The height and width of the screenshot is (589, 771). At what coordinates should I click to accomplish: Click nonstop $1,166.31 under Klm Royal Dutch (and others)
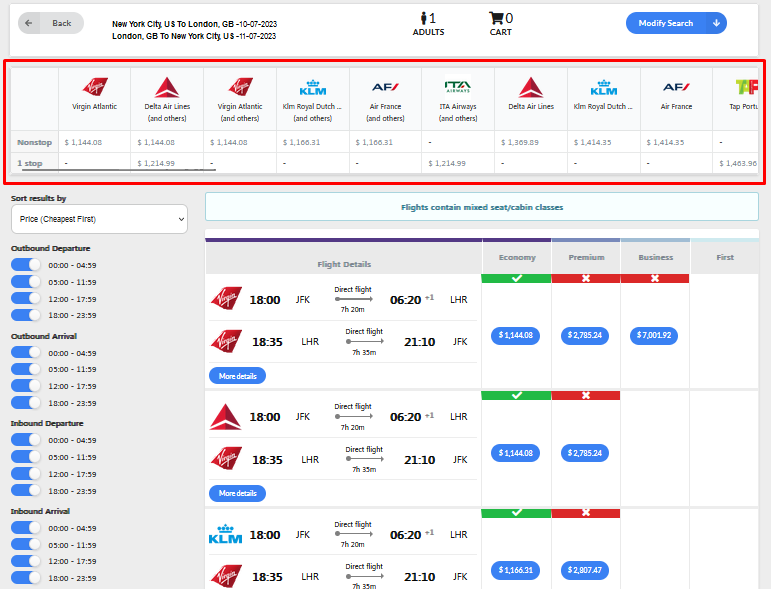click(301, 143)
